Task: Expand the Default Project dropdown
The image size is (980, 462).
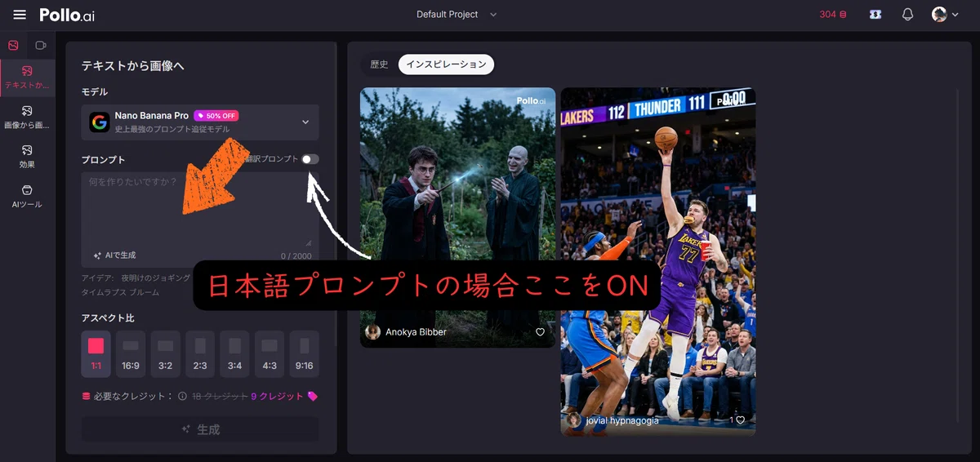Action: pyautogui.click(x=457, y=15)
